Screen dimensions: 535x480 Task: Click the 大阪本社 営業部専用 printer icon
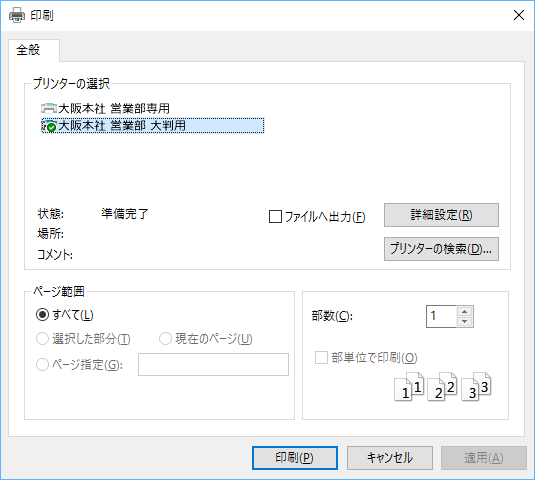(49, 108)
